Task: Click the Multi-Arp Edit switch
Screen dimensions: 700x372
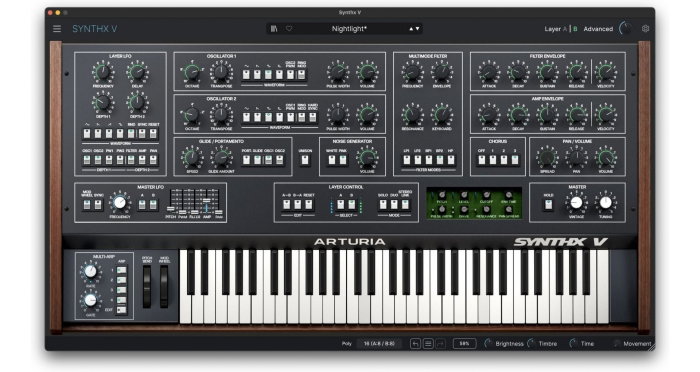Action: (121, 309)
